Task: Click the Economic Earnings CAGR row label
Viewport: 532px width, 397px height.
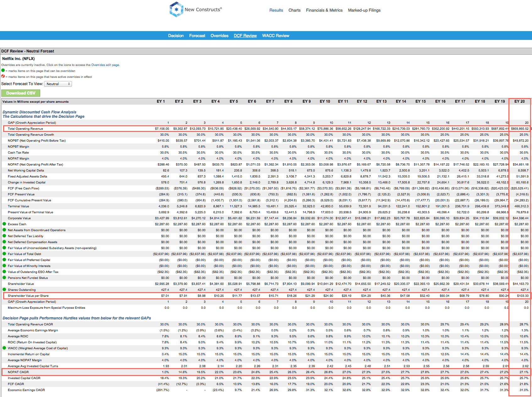Action: tap(26, 390)
